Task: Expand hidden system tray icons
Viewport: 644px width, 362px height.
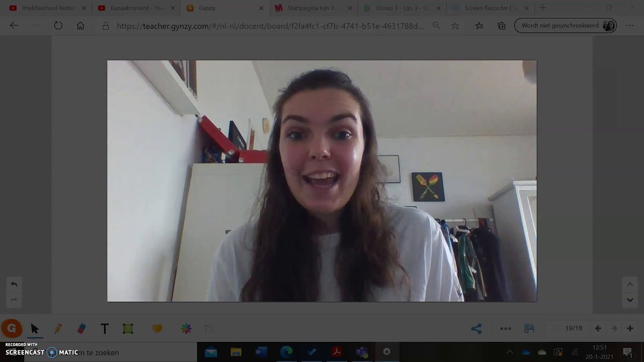Action: [510, 352]
